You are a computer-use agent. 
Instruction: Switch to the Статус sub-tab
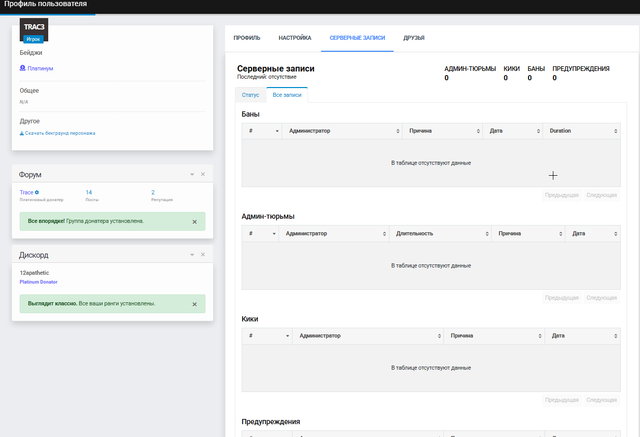click(x=250, y=95)
